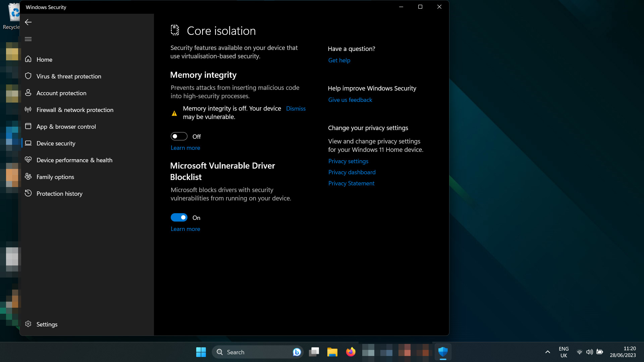Go to Home in sidebar

click(87, 59)
